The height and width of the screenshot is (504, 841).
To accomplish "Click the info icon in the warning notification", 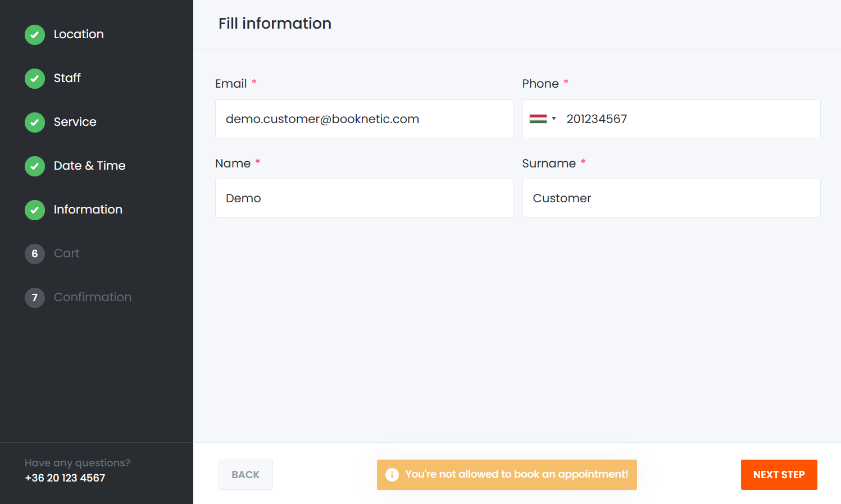I will click(x=392, y=475).
